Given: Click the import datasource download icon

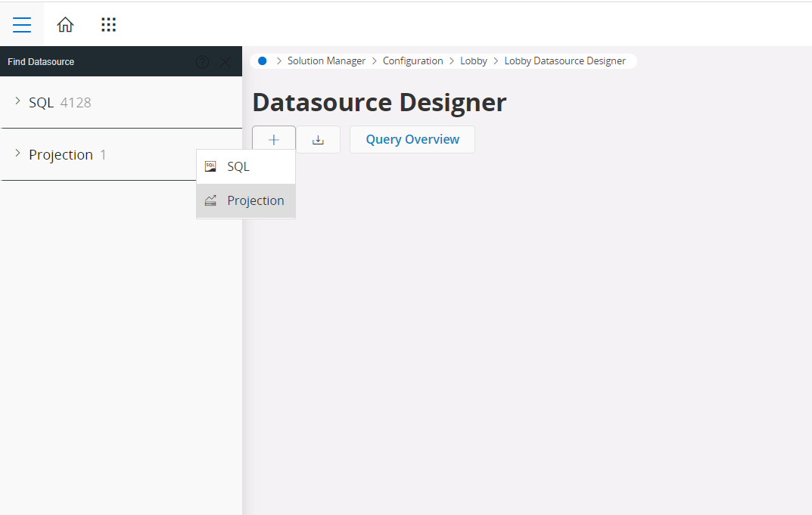Looking at the screenshot, I should pyautogui.click(x=318, y=140).
